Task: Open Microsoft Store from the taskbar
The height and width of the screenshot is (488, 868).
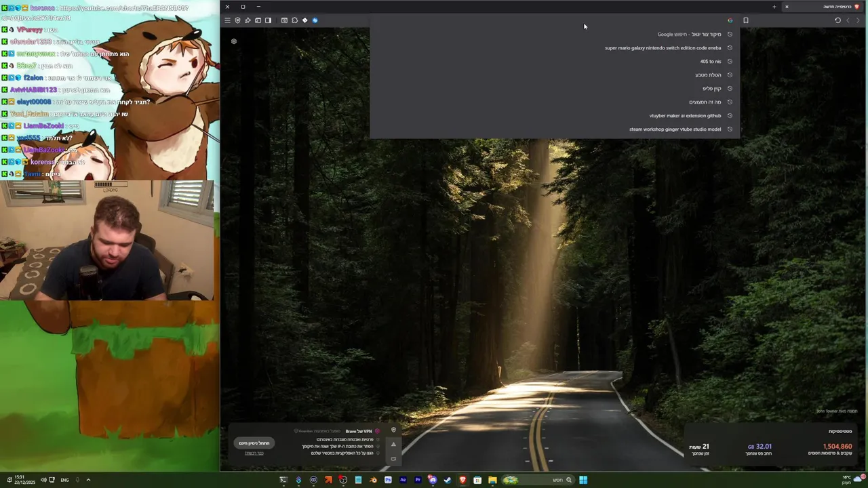Action: coord(477,480)
